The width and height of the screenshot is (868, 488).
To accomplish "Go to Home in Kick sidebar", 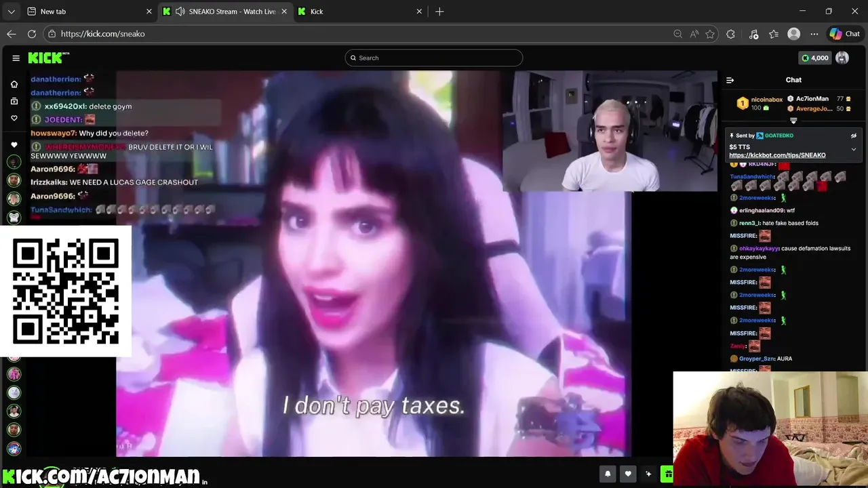I will pos(14,84).
